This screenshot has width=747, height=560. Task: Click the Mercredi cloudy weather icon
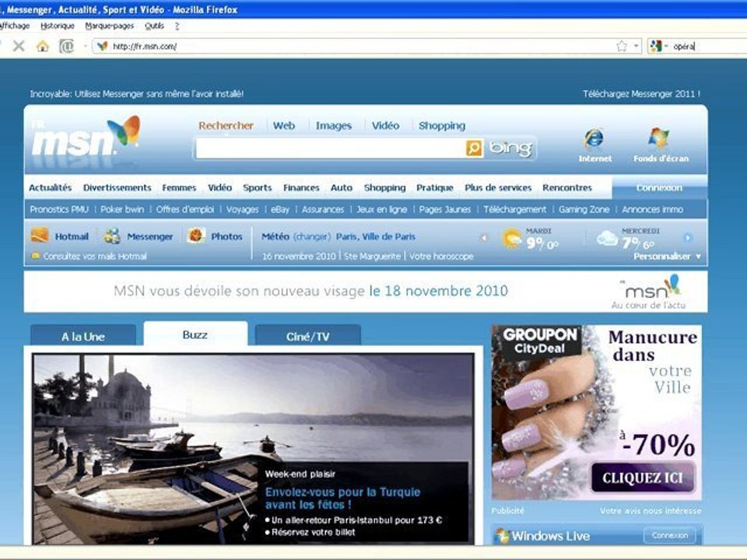coord(608,238)
